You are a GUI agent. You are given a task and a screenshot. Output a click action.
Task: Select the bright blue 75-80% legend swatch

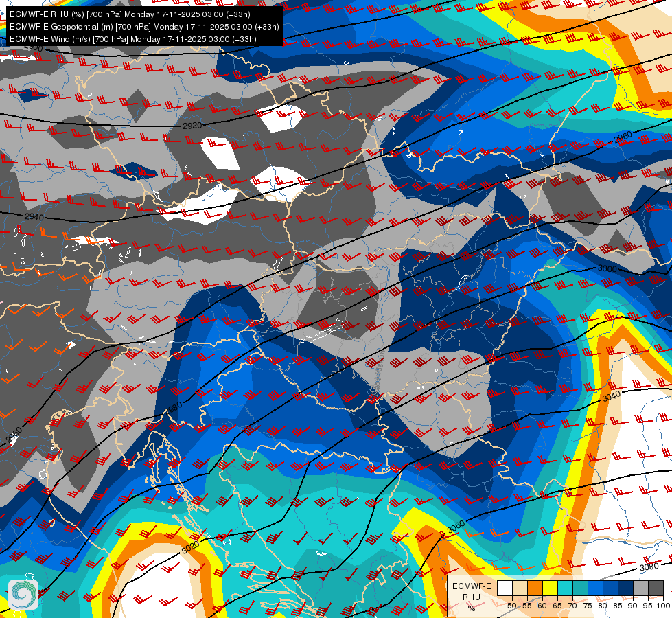(596, 588)
